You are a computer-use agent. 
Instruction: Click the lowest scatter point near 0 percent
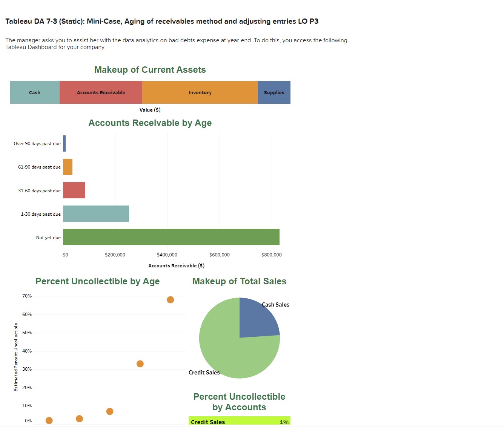tap(48, 420)
